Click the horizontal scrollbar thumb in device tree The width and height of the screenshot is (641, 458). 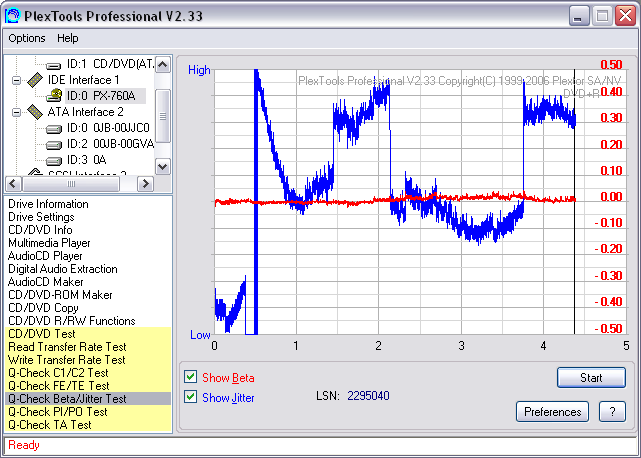pos(71,184)
